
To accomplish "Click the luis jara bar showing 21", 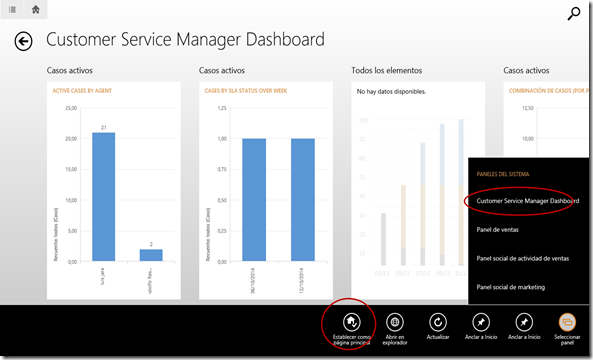I will pos(104,197).
